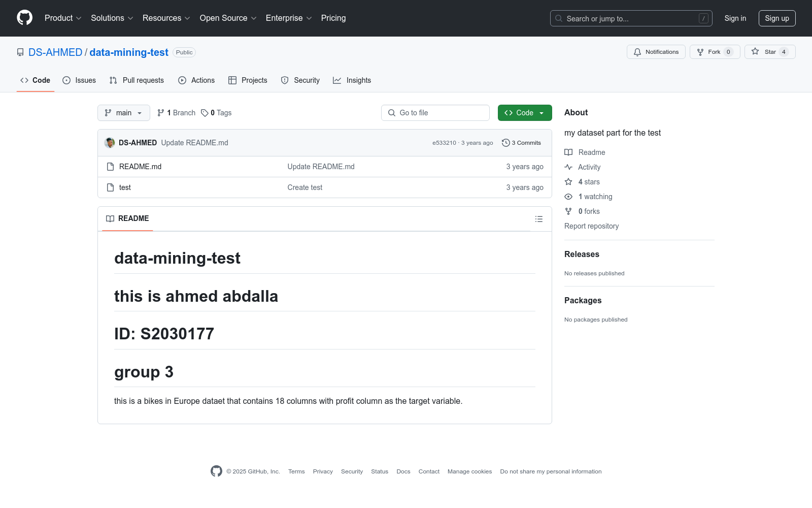The image size is (812, 508).
Task: Open the main branch selector
Action: pos(124,113)
